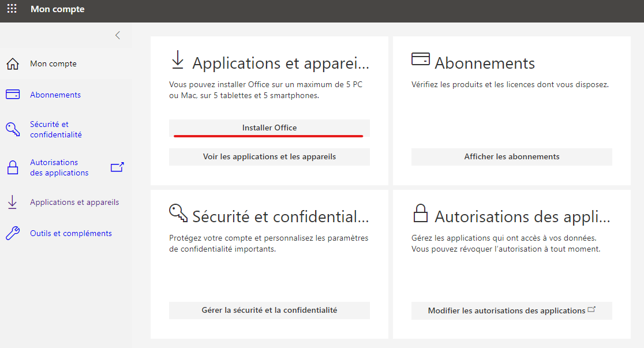This screenshot has width=644, height=348.
Task: Click the Sécurité et confidential... card heading
Action: tap(281, 216)
